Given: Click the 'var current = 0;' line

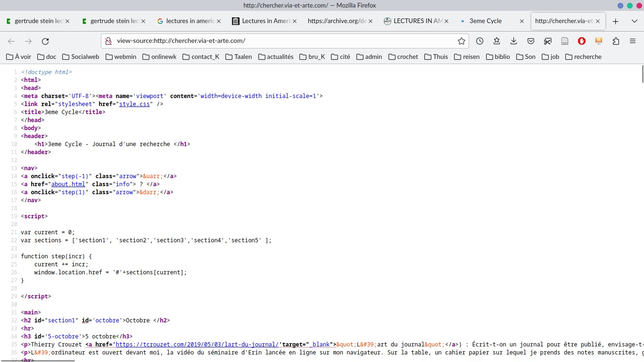Looking at the screenshot, I should pyautogui.click(x=48, y=232).
